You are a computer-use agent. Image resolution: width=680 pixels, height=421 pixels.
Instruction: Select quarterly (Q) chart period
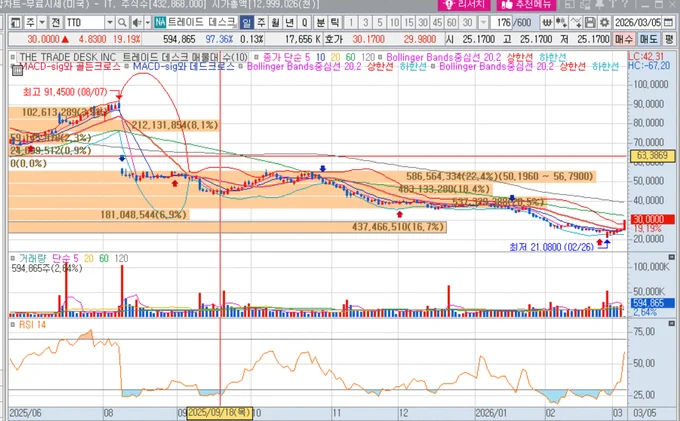tap(304, 22)
